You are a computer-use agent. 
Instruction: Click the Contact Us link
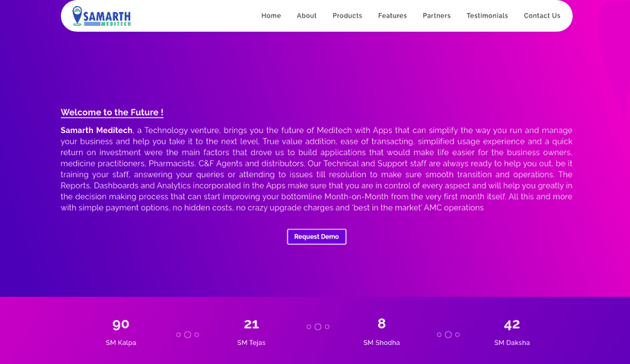pyautogui.click(x=542, y=16)
